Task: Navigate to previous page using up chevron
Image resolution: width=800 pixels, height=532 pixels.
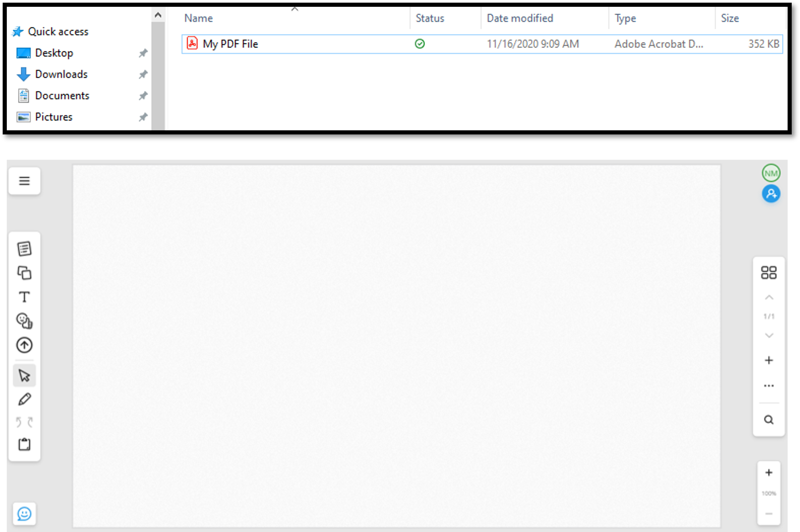Action: point(769,297)
